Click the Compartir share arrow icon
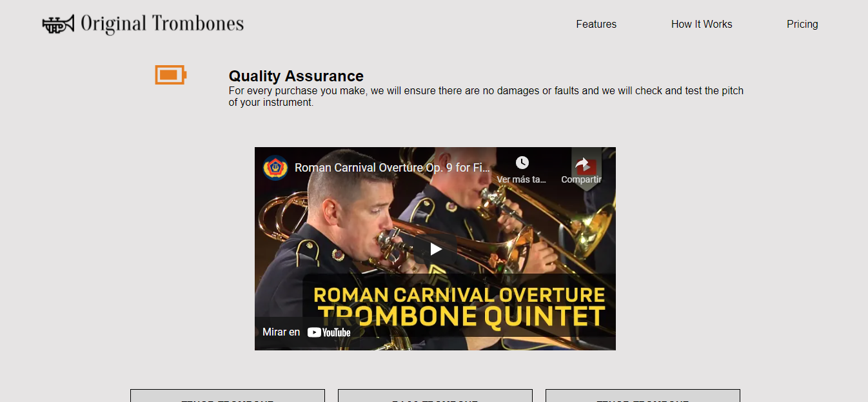 point(582,163)
